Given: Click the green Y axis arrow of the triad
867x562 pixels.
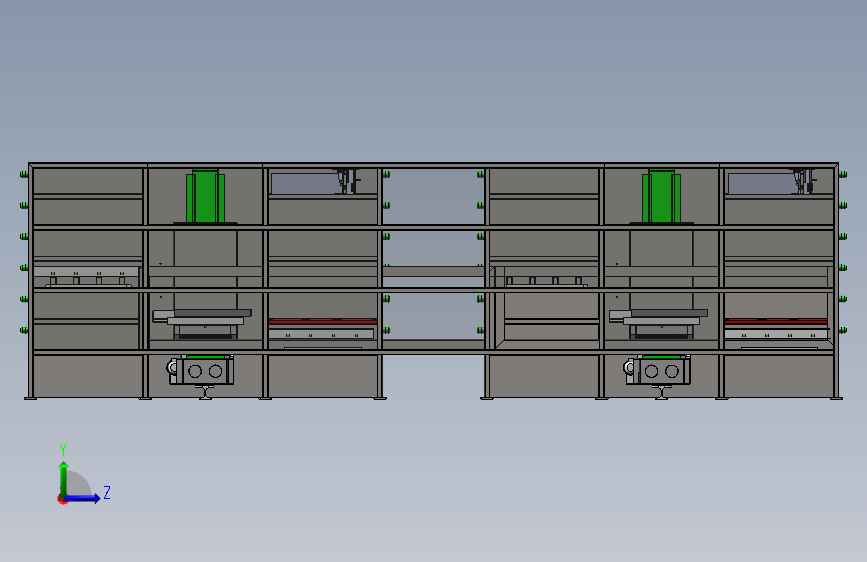Looking at the screenshot, I should [63, 479].
